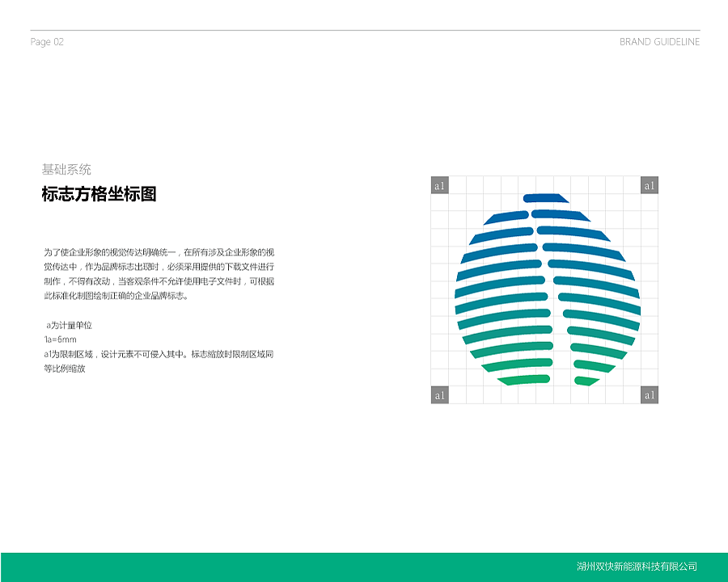
Task: Click the bottom-left "a1" gray marker
Action: click(x=440, y=395)
